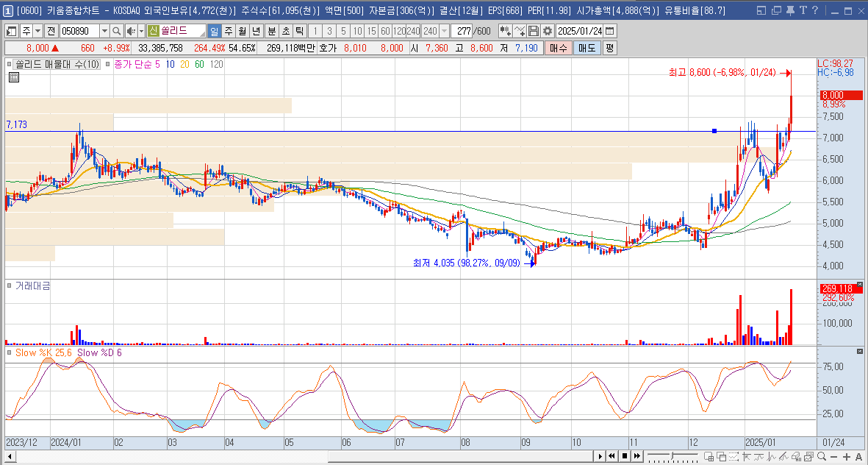Viewport: 868px width, 465px height.
Task: Click the vertical line with wave icon
Action: (771, 457)
